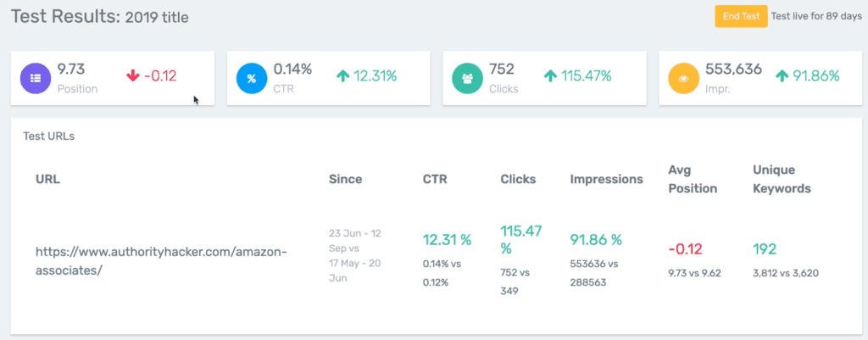Click the purple Position list icon
This screenshot has height=340, width=868.
(36, 77)
